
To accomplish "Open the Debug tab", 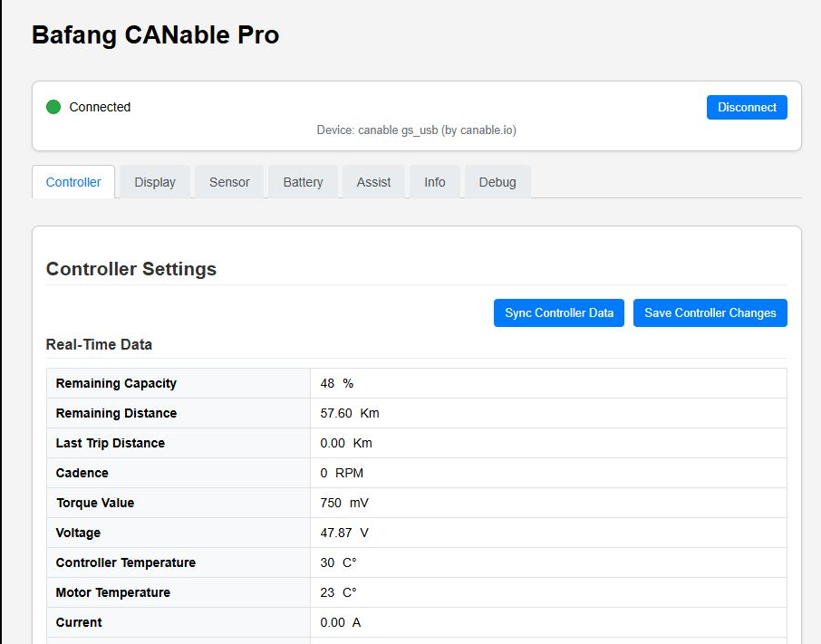I will pyautogui.click(x=497, y=182).
